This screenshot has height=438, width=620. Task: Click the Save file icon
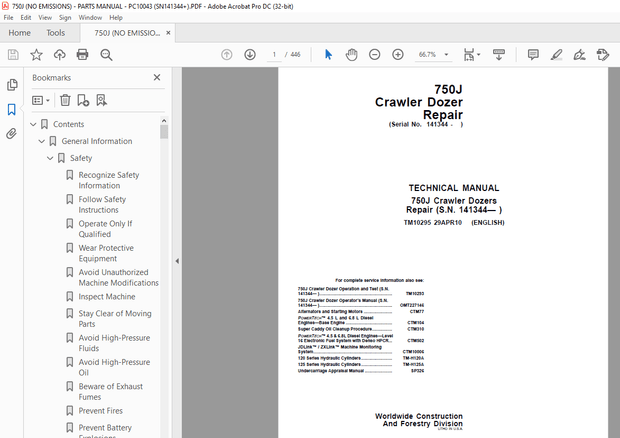13,55
